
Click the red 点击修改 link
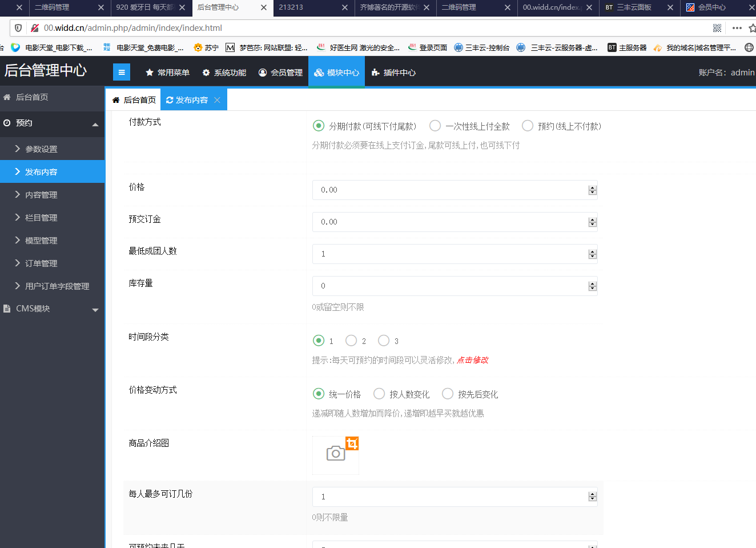tap(472, 360)
